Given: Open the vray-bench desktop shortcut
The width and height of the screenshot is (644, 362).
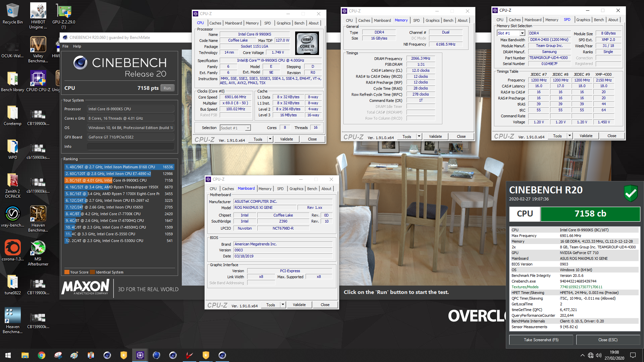Looking at the screenshot, I should click(12, 217).
